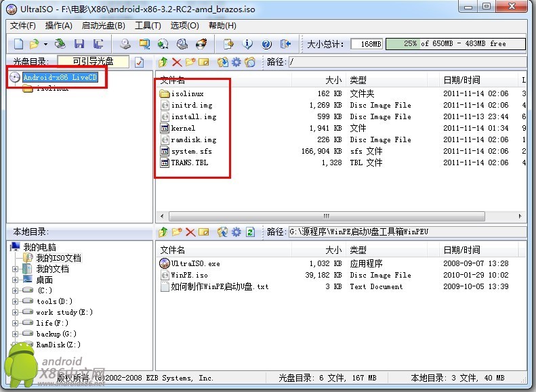The width and height of the screenshot is (536, 392).
Task: Expand the (C:) drive node
Action: click(x=15, y=291)
